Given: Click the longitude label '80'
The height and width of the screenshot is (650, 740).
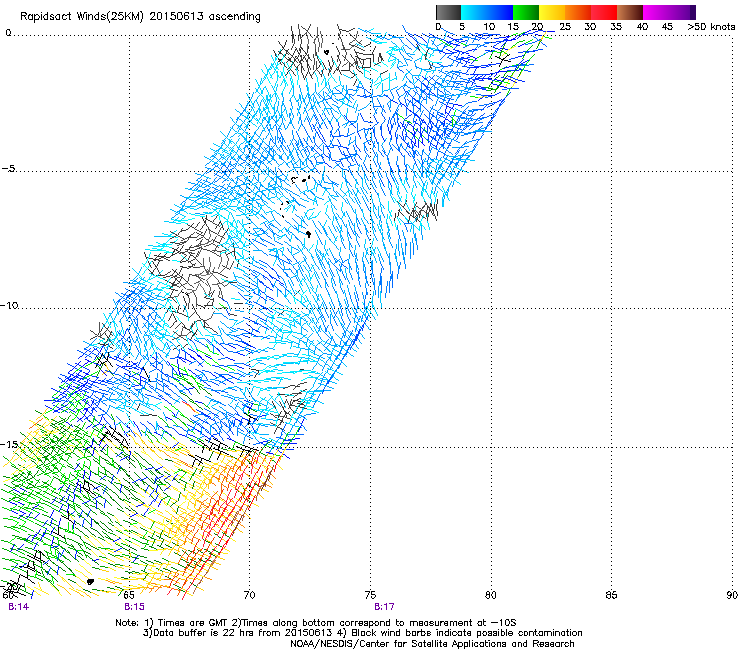Looking at the screenshot, I should [x=490, y=595].
